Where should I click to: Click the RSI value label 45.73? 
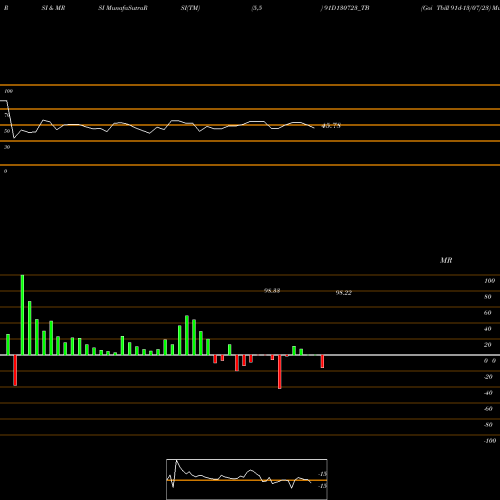331,126
